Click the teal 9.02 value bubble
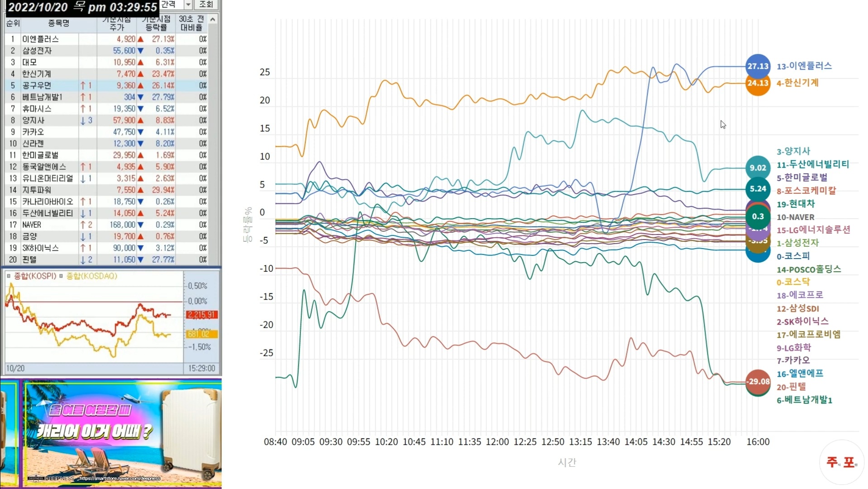Viewport: 868px width, 489px height. coord(758,168)
